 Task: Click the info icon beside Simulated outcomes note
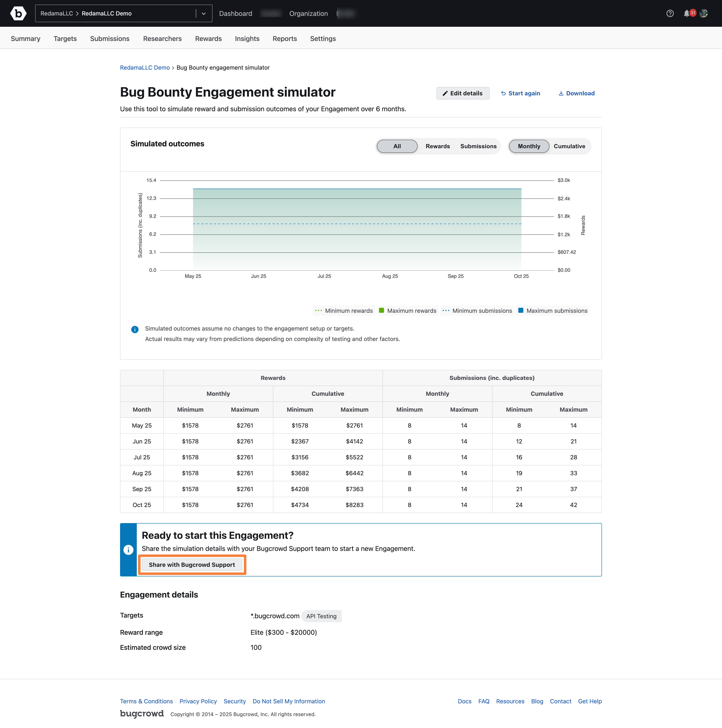click(x=135, y=329)
